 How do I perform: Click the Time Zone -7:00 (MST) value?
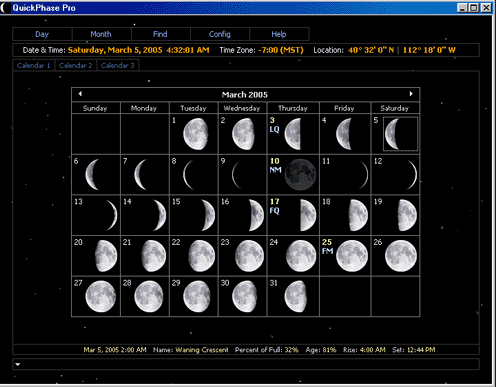[x=281, y=50]
